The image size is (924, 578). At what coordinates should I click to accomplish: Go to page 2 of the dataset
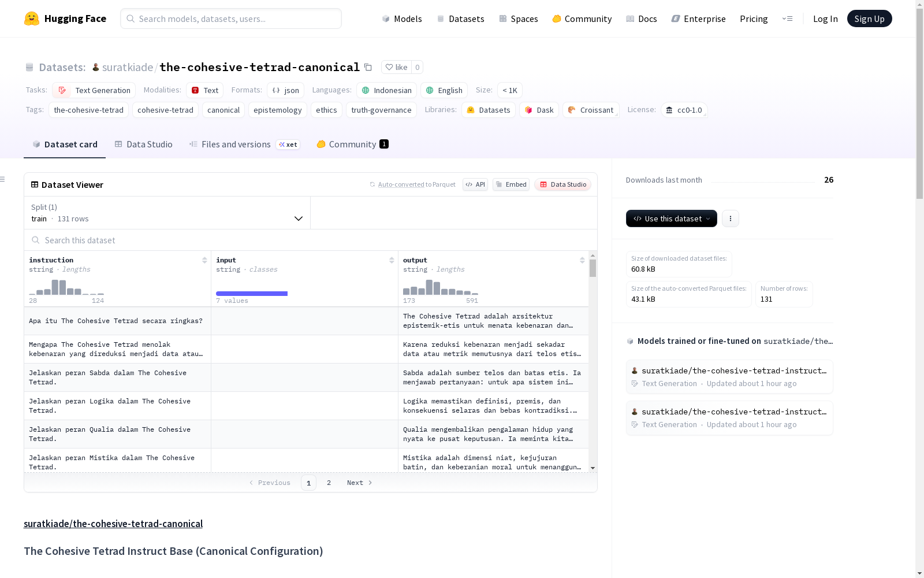click(x=329, y=483)
